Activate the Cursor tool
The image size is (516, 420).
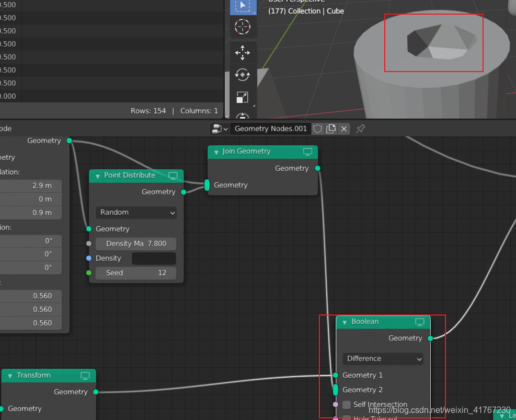tap(243, 27)
